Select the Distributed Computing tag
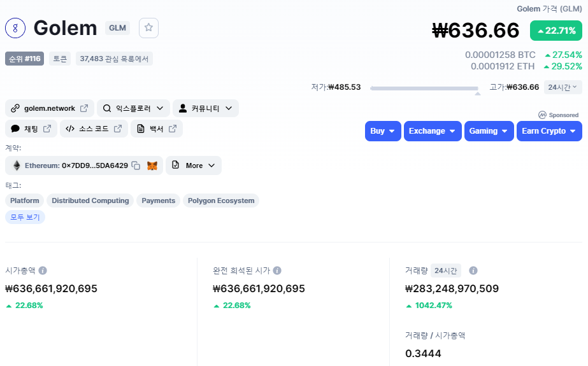 (90, 201)
